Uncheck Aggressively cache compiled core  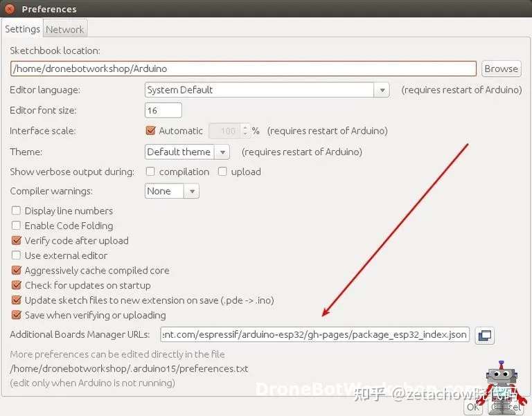click(x=17, y=270)
